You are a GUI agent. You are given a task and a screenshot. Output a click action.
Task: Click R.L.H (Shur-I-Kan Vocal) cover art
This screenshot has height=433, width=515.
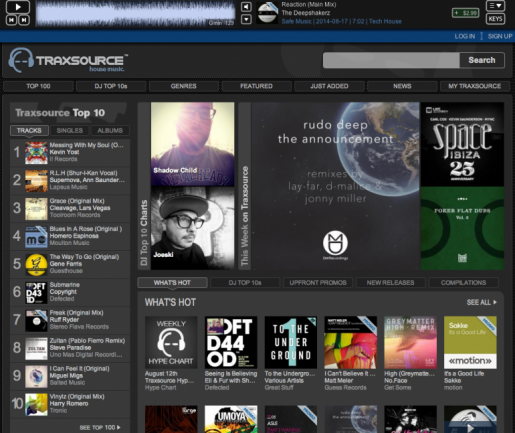coord(36,181)
